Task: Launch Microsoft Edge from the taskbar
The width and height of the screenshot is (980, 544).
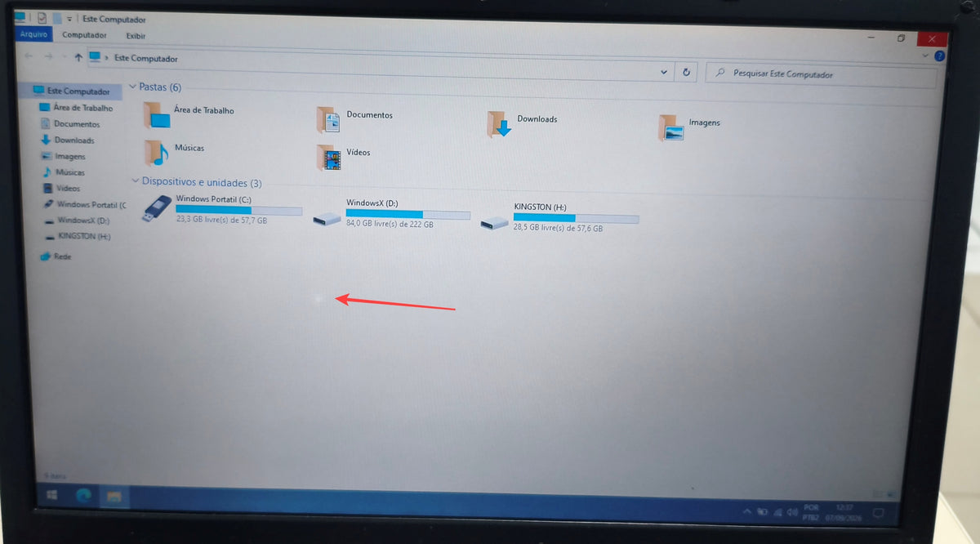Action: point(83,496)
